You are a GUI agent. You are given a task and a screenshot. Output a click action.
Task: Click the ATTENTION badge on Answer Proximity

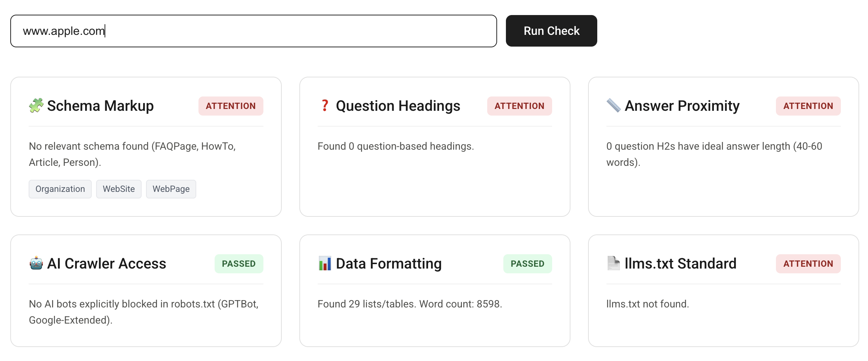tap(808, 106)
